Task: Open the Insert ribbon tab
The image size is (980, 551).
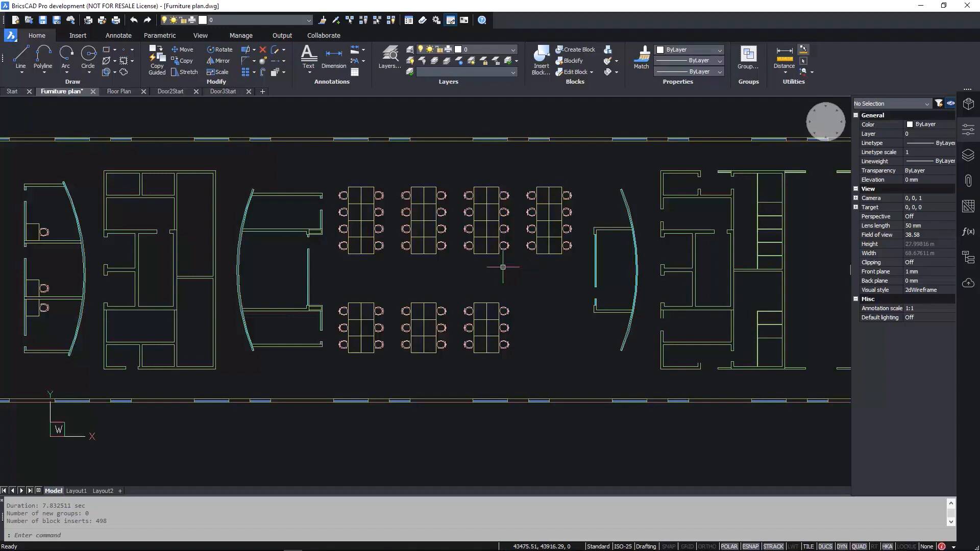Action: pyautogui.click(x=78, y=36)
